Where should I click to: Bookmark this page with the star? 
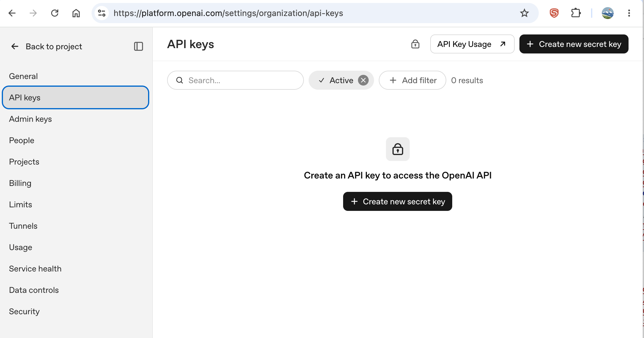tap(524, 13)
